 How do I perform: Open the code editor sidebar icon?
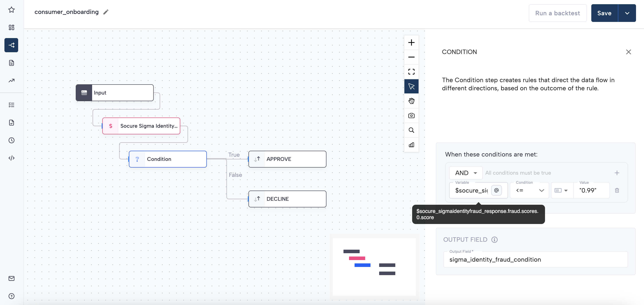pos(12,158)
